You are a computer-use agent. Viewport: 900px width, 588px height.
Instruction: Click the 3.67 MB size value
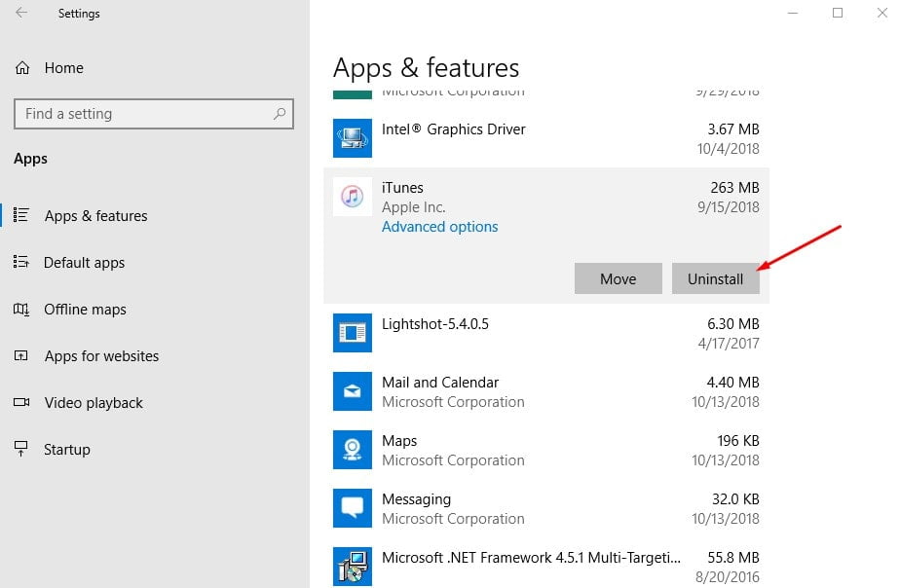(733, 129)
